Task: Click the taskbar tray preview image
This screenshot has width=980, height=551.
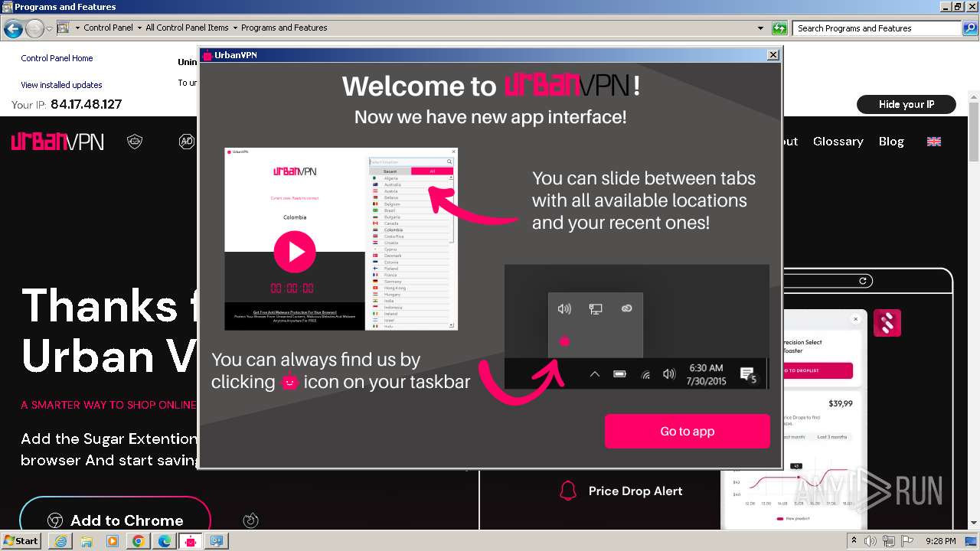Action: click(x=636, y=327)
